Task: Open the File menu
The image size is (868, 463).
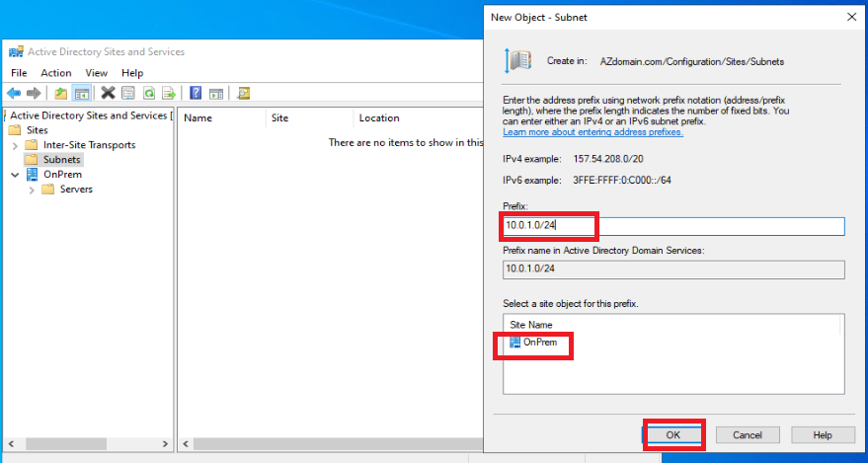Action: (19, 73)
